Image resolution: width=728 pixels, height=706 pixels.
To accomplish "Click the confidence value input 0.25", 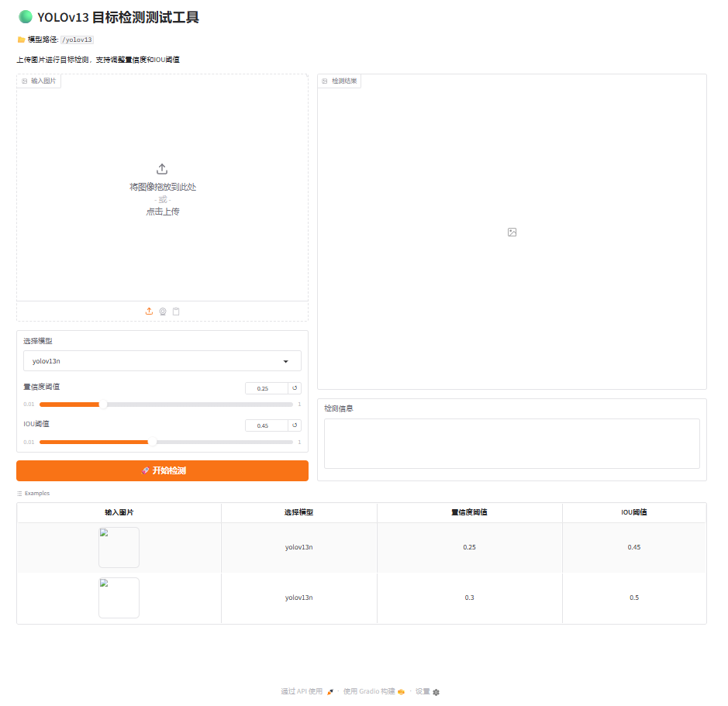I will pos(267,388).
